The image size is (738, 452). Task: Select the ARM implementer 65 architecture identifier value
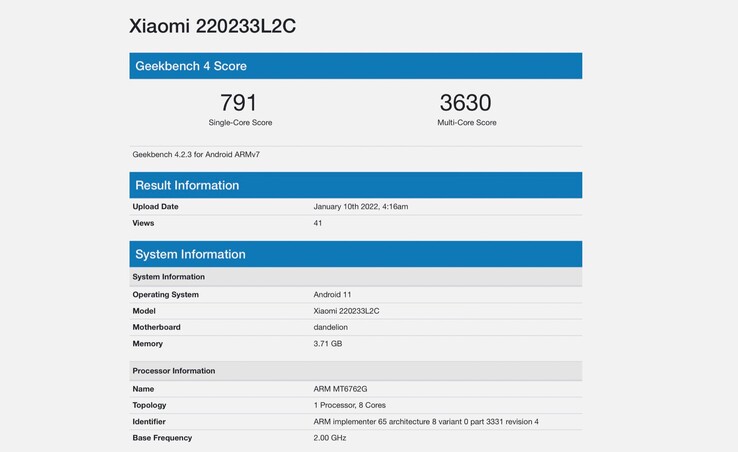coord(426,422)
